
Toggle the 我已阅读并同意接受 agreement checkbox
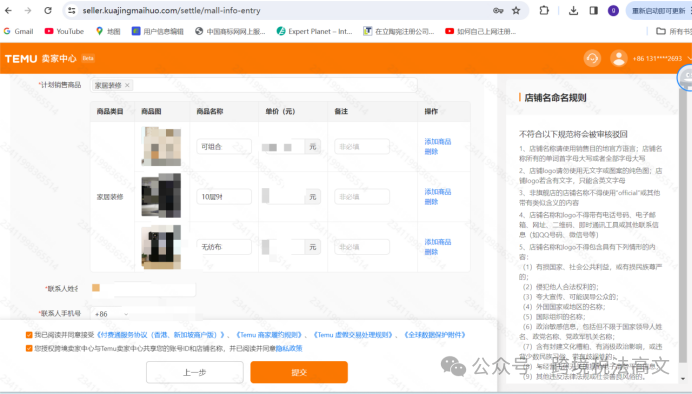(x=29, y=335)
